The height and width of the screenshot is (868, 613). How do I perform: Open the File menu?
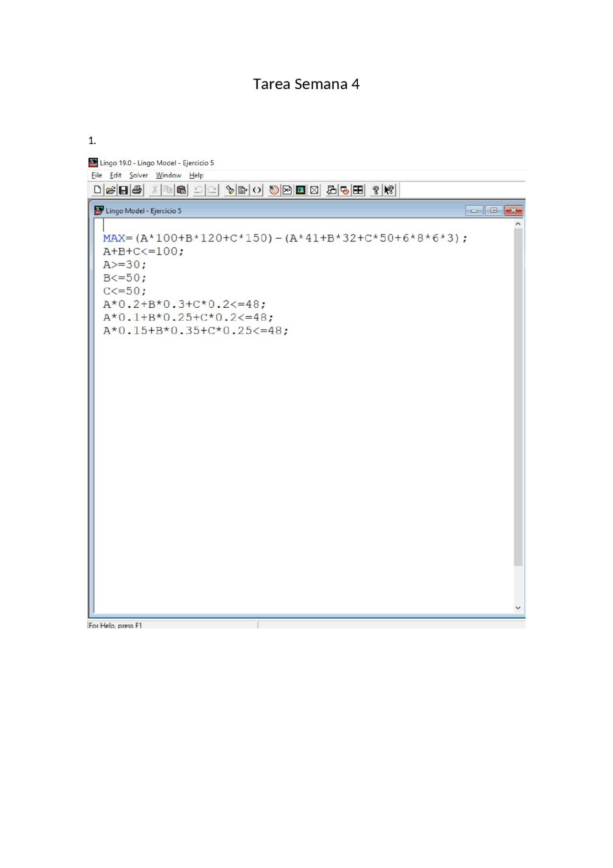click(97, 175)
